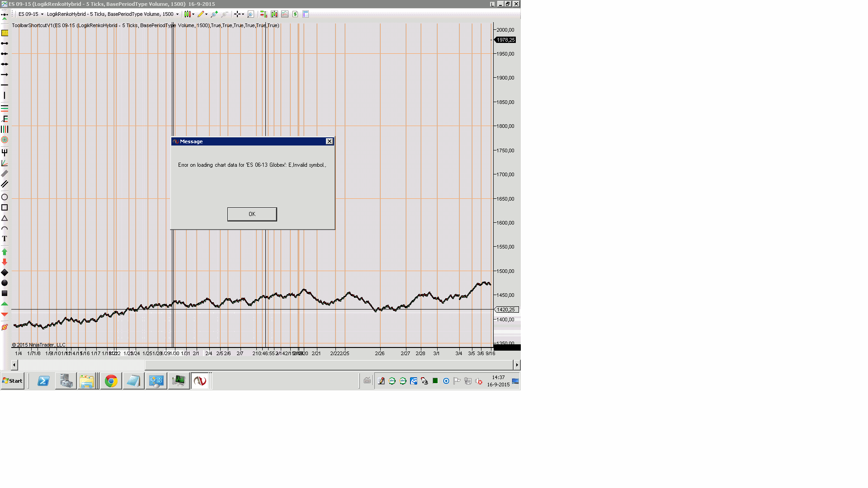Select the ellipse drawing tool
Screen dimensions: 868x488
coord(5,197)
